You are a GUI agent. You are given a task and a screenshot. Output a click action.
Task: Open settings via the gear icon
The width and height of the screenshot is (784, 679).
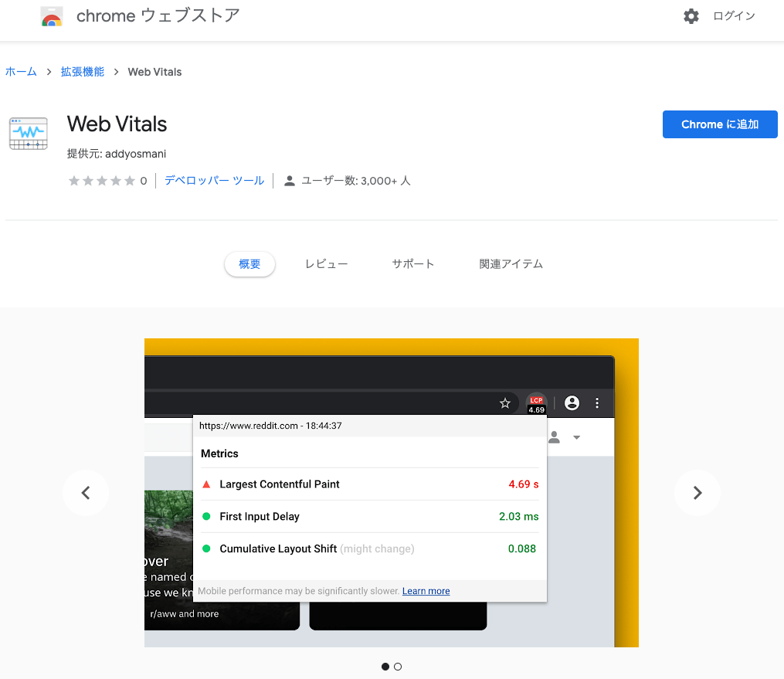(x=691, y=16)
